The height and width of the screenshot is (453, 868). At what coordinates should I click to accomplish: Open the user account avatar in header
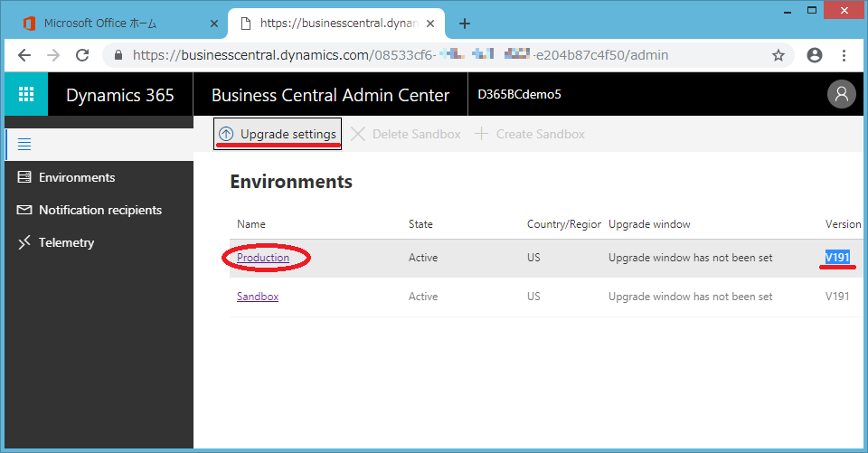[x=842, y=94]
